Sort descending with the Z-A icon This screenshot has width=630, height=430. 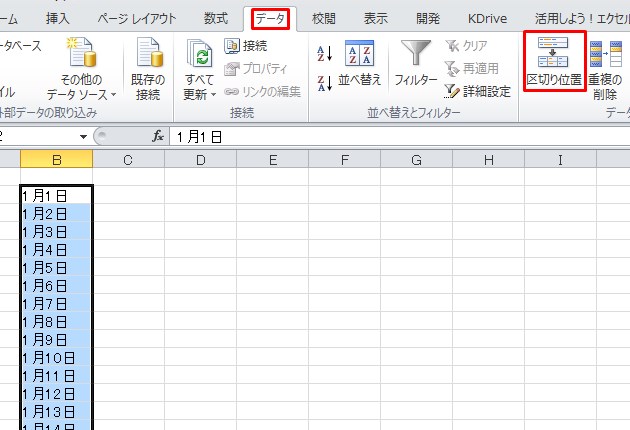point(324,82)
